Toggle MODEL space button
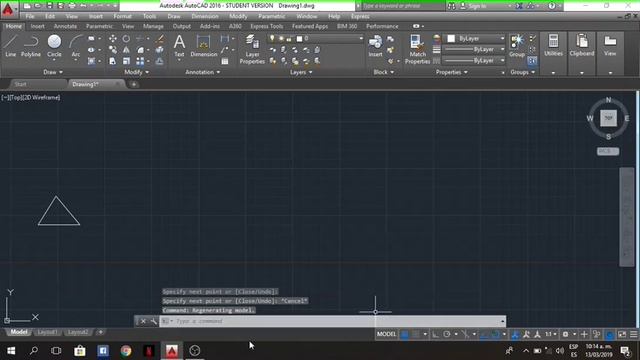This screenshot has width=640, height=360. [x=386, y=334]
